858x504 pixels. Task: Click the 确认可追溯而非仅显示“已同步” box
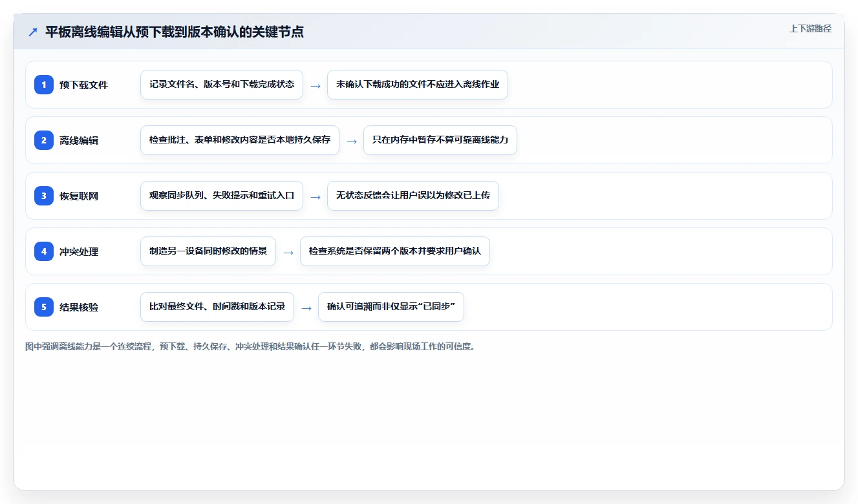(x=391, y=307)
